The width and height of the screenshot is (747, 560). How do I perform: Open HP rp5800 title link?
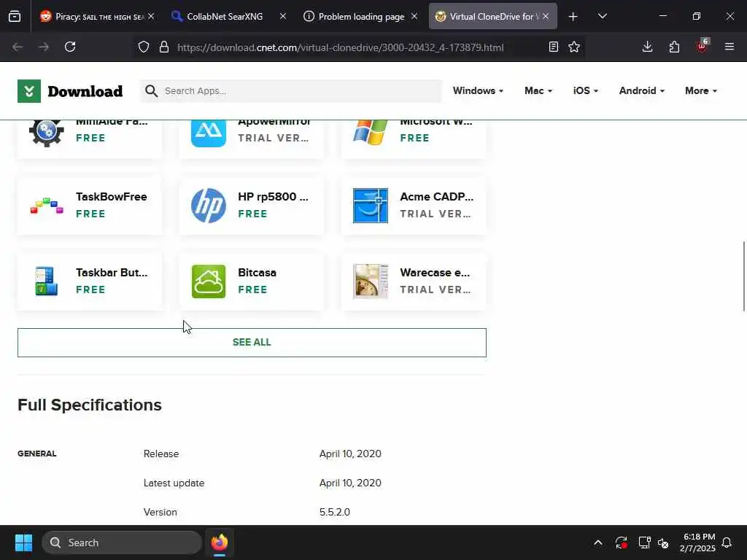[273, 197]
